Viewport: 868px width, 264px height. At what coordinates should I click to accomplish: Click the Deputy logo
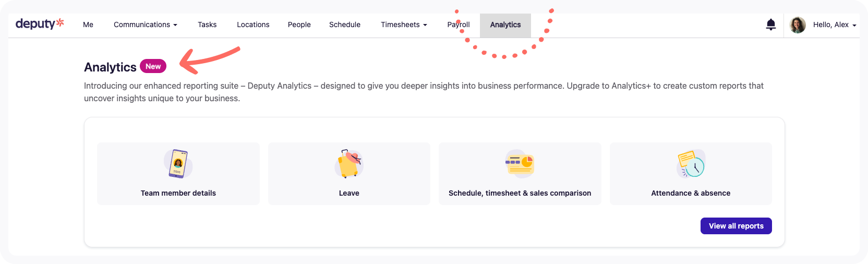(x=40, y=23)
